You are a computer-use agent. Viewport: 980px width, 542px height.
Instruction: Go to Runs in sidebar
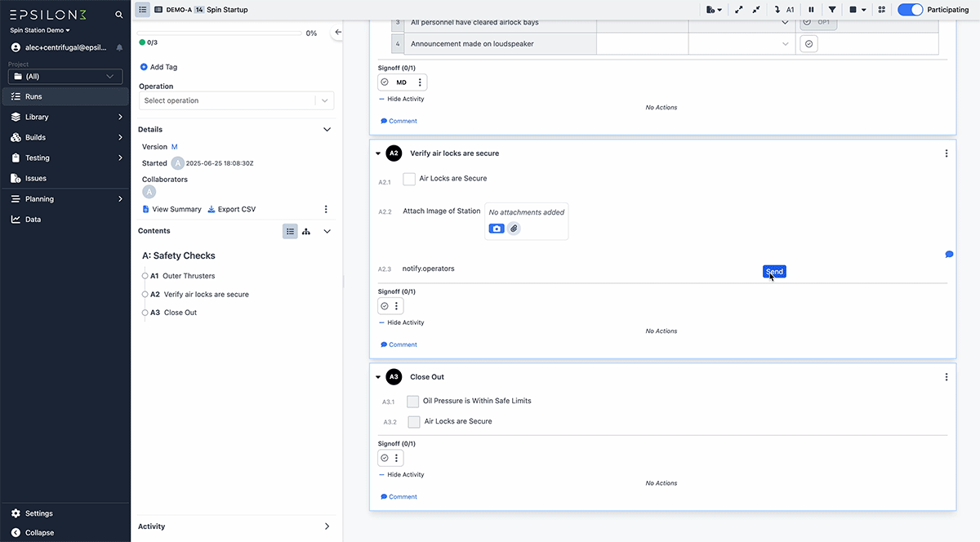(65, 96)
